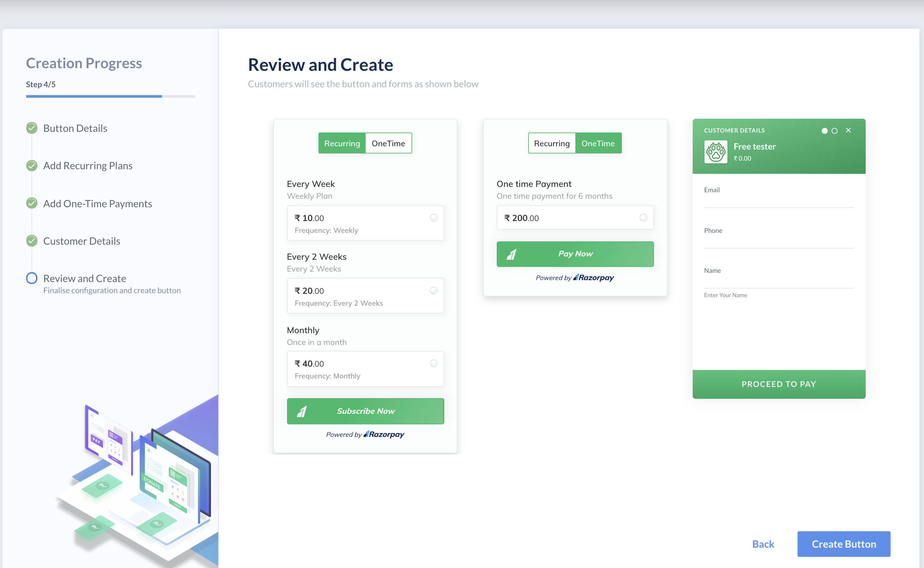Click the 'Weekly Plan' description text
Viewport: 924px width, 568px height.
310,196
